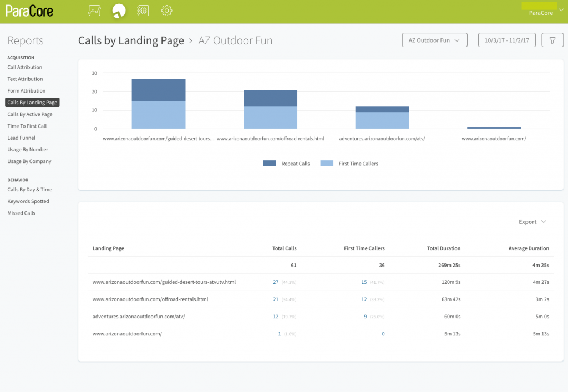Expand the ParaCore account menu chevron
568x392 pixels.
[x=561, y=10]
